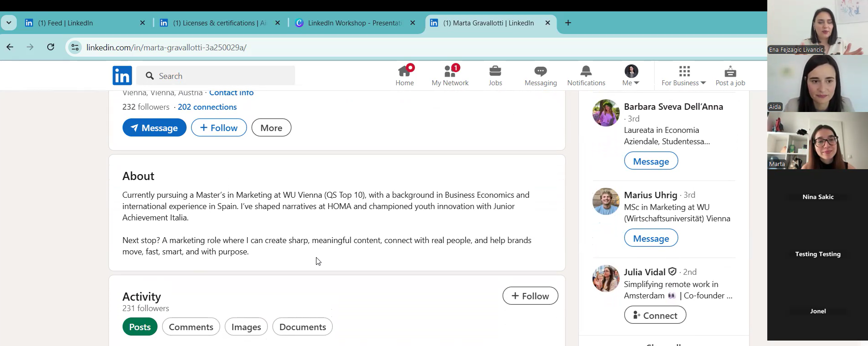Image resolution: width=868 pixels, height=346 pixels.
Task: Click the magnifier icon in Search
Action: 150,76
